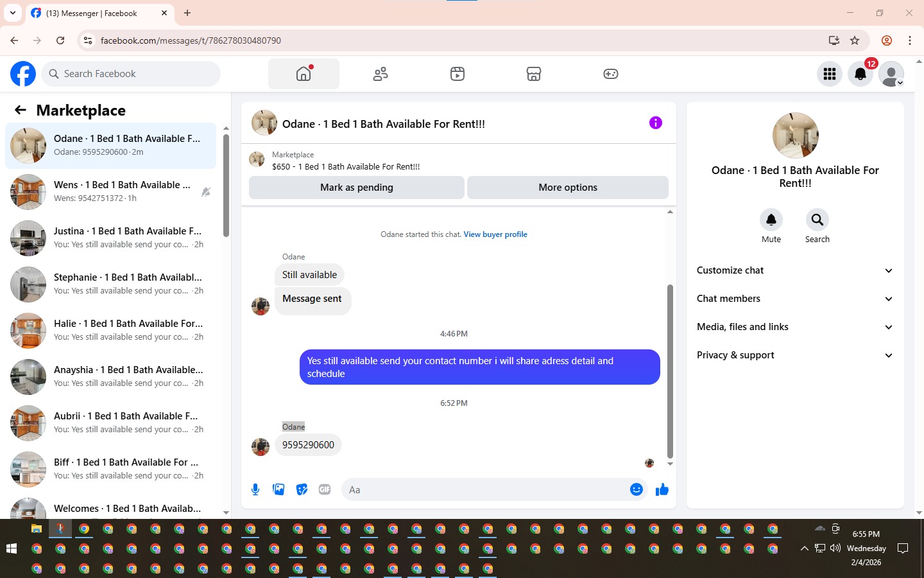924x578 pixels.
Task: Click the chat list scrollbar
Action: [226, 186]
